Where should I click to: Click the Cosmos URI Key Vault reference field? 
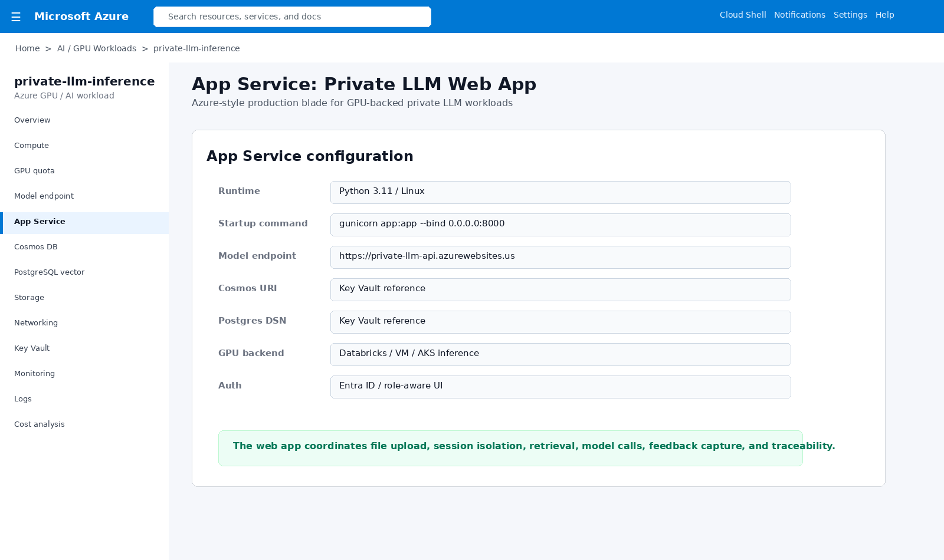pyautogui.click(x=560, y=289)
